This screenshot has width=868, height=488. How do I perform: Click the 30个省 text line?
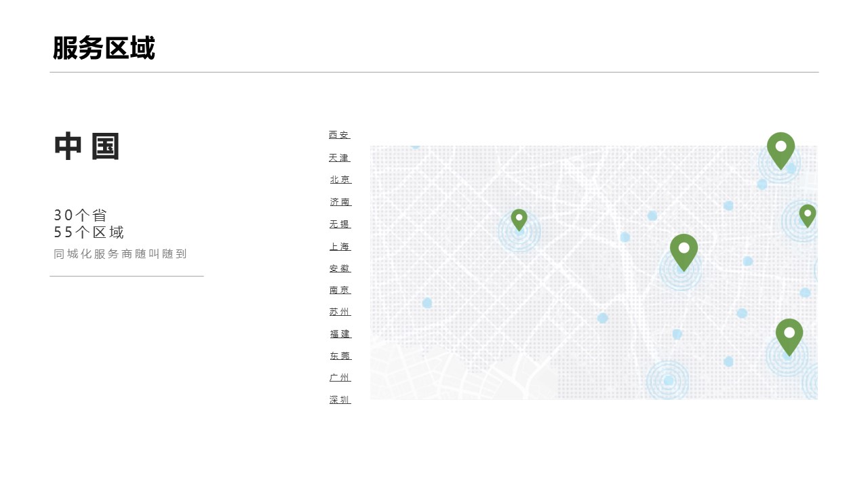(81, 216)
